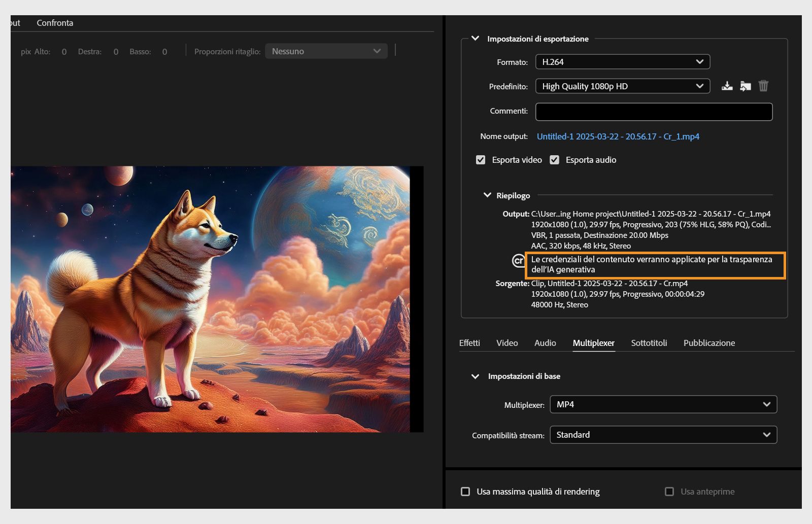Delete preset using the trash icon
Image resolution: width=812 pixels, height=524 pixels.
(763, 86)
